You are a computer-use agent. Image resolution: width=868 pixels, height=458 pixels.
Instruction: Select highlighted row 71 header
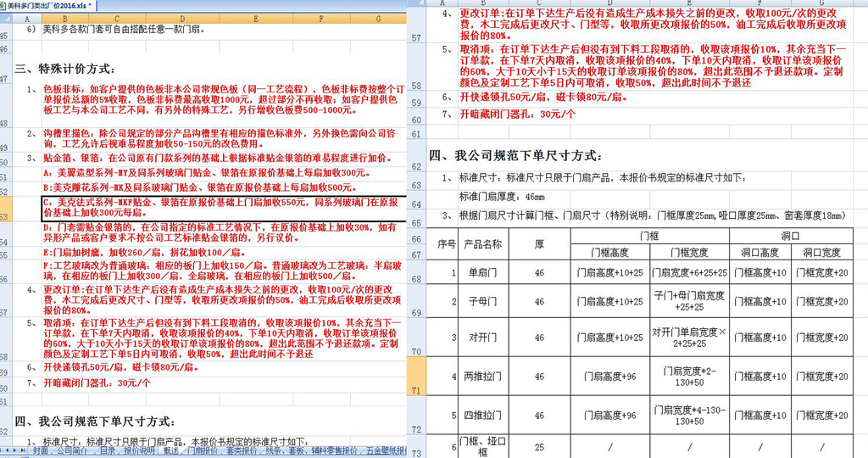[x=416, y=376]
